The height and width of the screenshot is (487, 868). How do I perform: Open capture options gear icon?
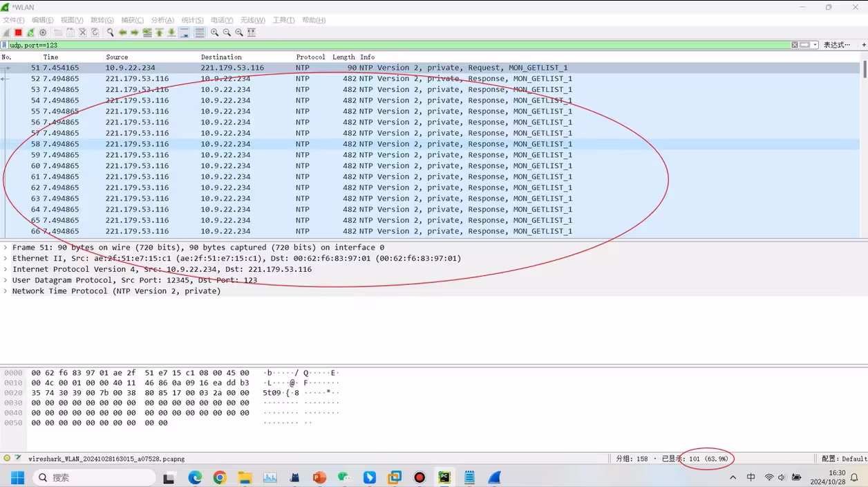pos(43,33)
